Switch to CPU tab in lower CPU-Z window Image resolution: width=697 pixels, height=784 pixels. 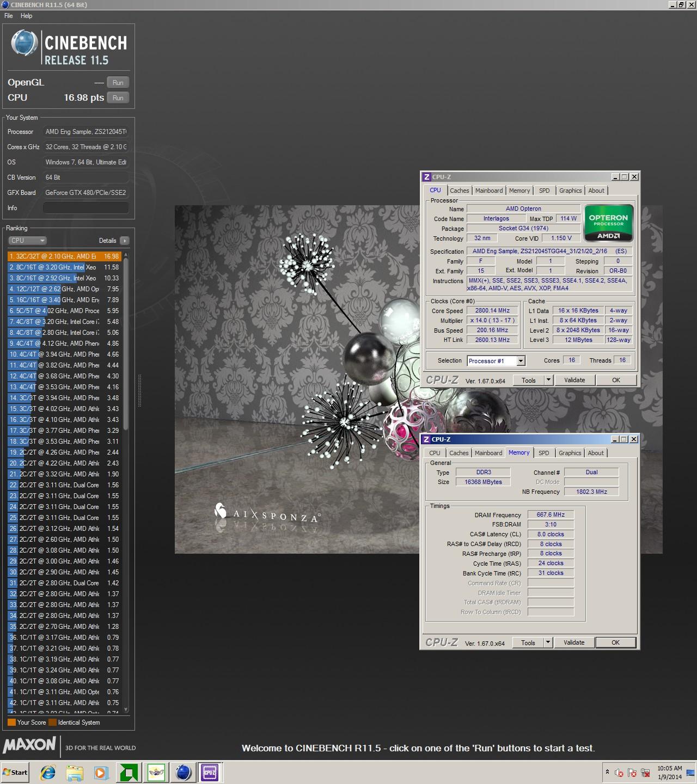[x=435, y=453]
